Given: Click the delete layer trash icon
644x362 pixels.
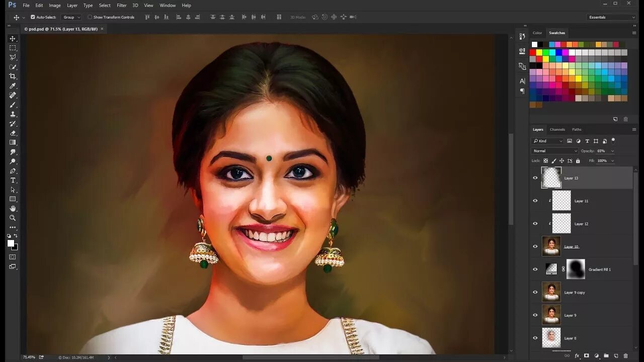Looking at the screenshot, I should 625,356.
